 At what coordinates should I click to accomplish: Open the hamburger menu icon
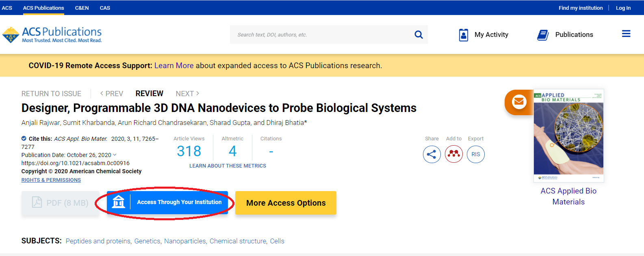click(x=626, y=34)
